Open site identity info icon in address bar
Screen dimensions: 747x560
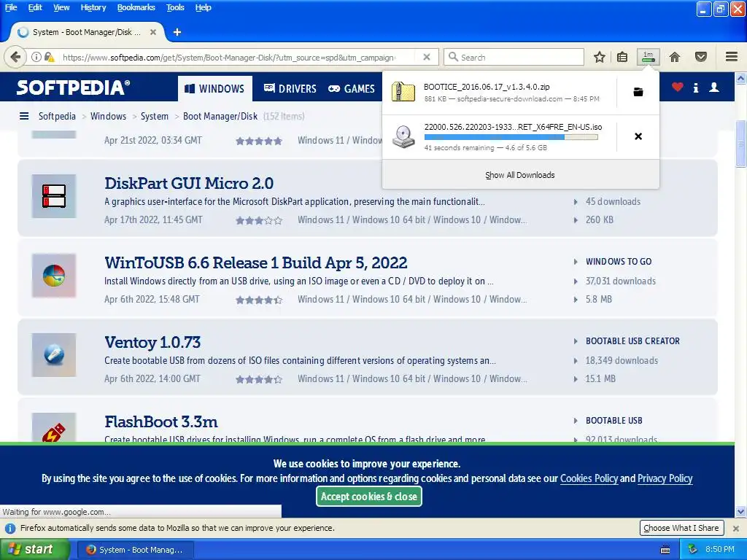(x=36, y=57)
